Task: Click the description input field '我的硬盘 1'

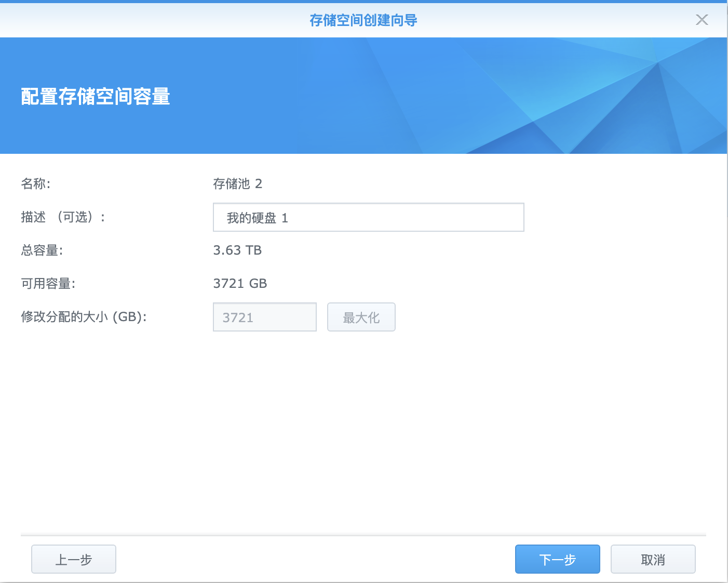Action: point(368,217)
